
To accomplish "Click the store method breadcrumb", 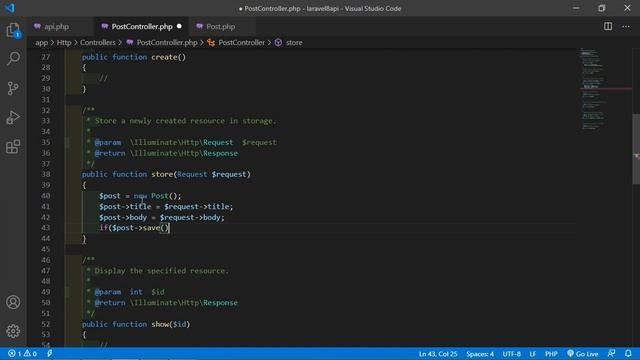I will [294, 42].
